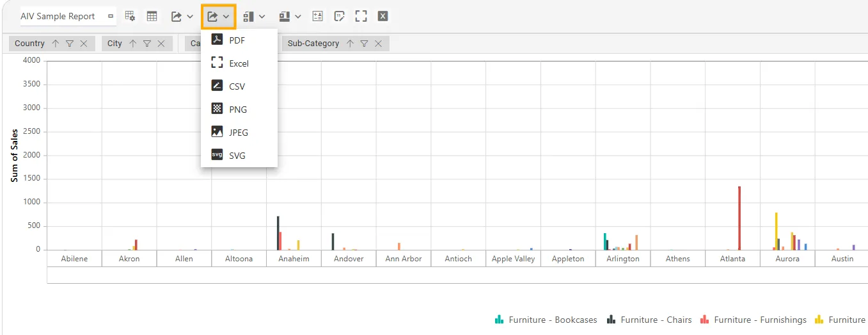Screen dimensions: 868x335
Task: Click the Allen axis label
Action: click(x=184, y=259)
